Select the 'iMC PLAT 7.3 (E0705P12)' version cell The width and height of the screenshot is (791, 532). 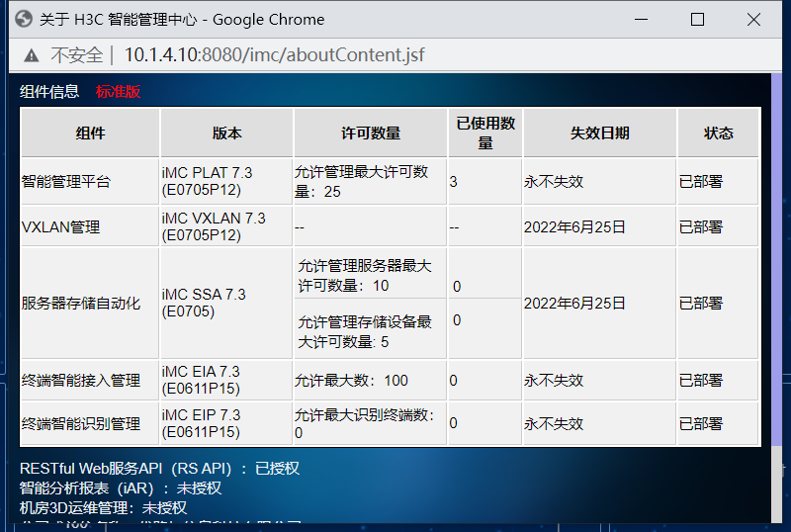(x=226, y=181)
